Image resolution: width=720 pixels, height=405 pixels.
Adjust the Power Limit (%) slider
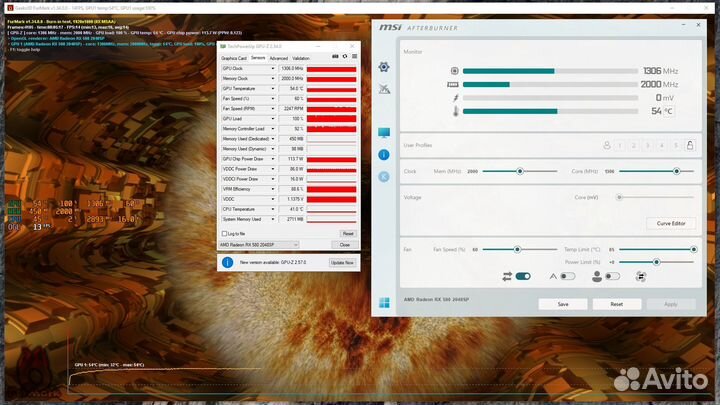point(657,262)
